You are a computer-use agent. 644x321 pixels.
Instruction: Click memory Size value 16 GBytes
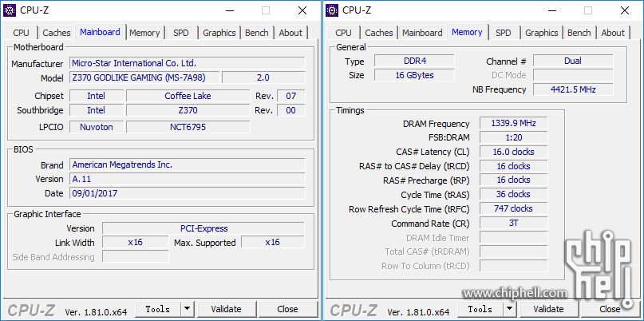414,75
